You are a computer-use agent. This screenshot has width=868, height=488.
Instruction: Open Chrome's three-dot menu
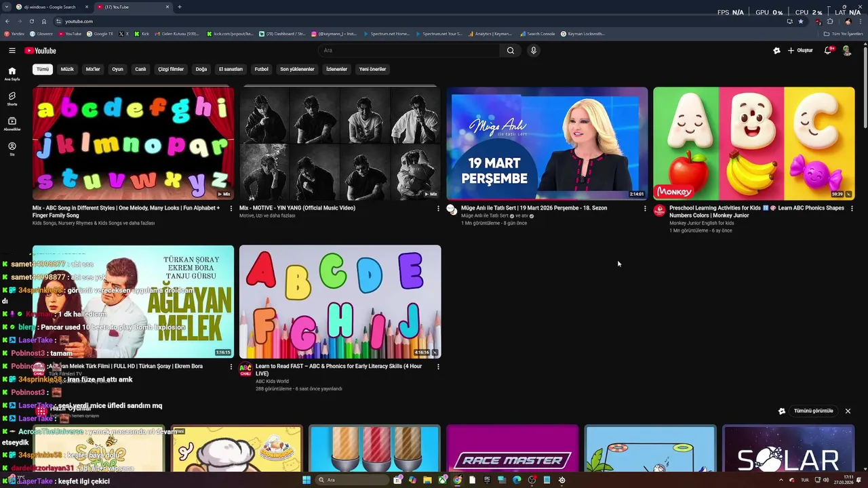pyautogui.click(x=861, y=21)
